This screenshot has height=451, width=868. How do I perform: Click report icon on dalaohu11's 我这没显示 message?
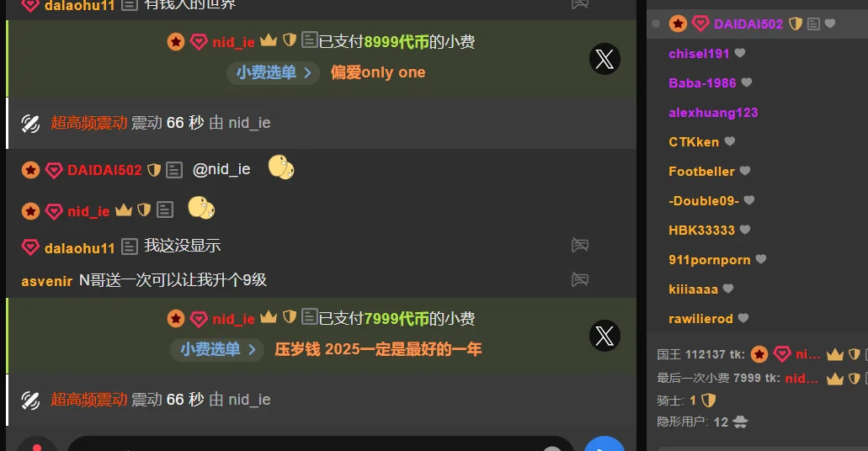coord(579,245)
